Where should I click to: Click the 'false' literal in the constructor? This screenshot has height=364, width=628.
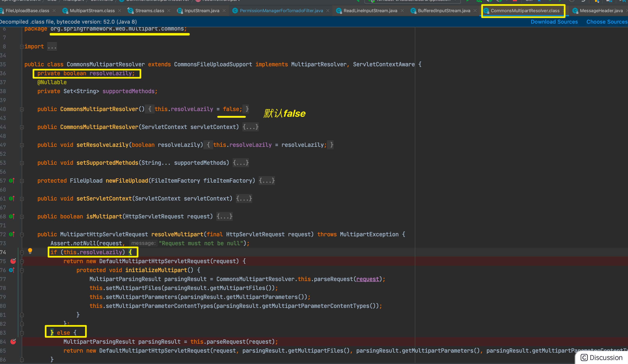tap(231, 109)
